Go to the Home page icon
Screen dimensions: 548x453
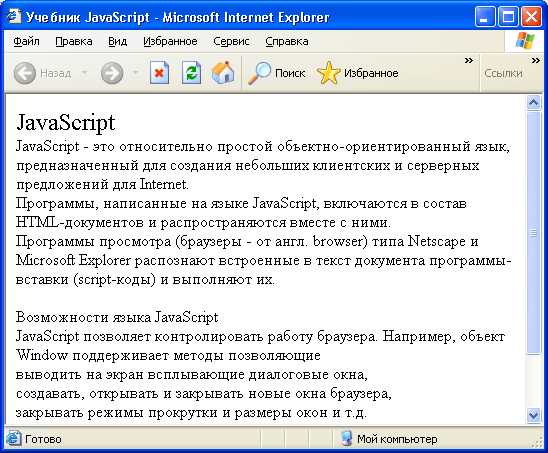(223, 73)
